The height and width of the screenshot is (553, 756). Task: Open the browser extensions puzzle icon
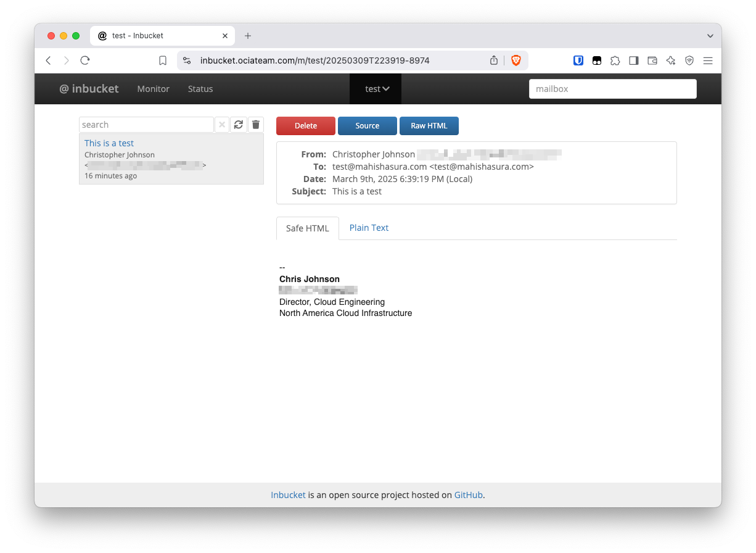pos(615,60)
